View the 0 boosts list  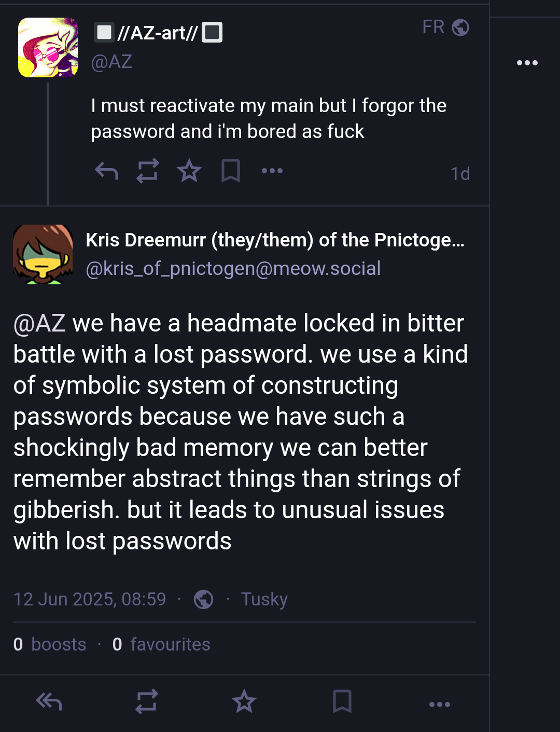tap(50, 644)
